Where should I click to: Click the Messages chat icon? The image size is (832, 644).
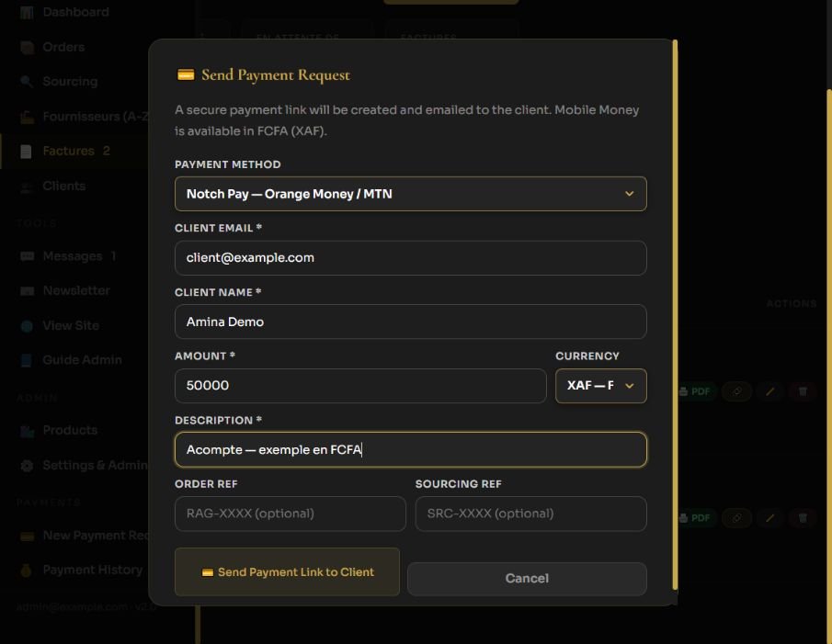(27, 256)
